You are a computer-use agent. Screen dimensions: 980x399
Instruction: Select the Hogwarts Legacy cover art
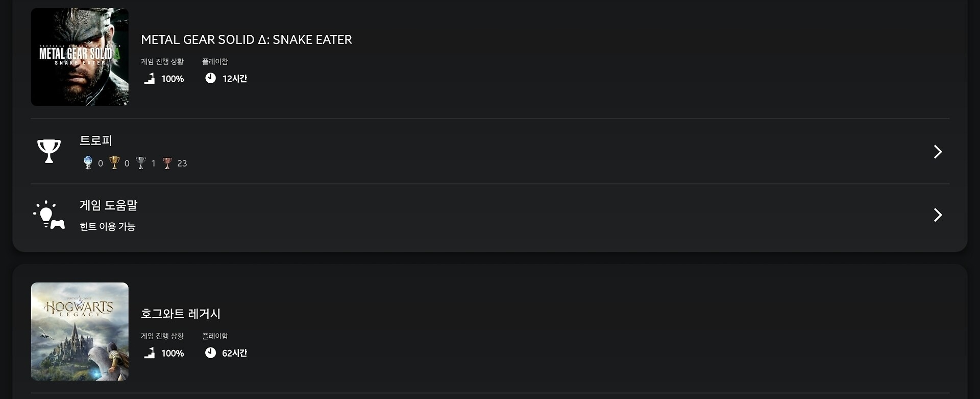tap(80, 332)
